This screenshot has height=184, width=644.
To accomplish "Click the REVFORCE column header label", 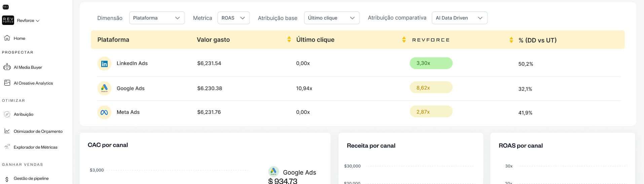I will [x=431, y=40].
